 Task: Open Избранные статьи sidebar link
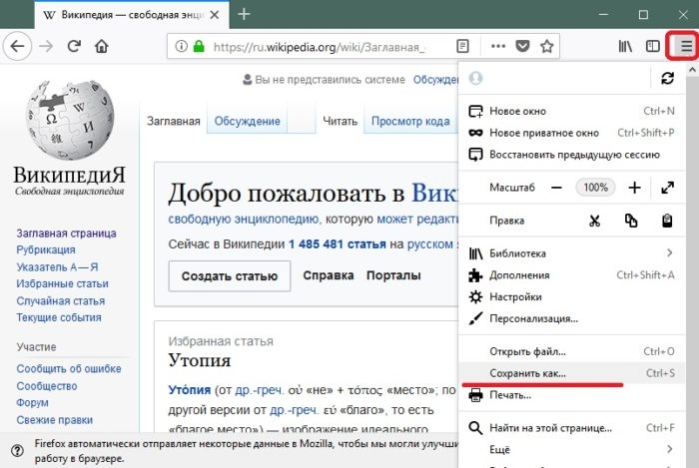(x=62, y=284)
